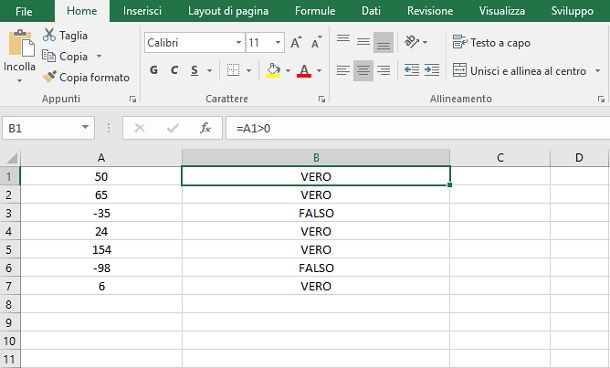Select FALSO cell in row 3
Image resolution: width=610 pixels, height=368 pixels.
(x=316, y=213)
